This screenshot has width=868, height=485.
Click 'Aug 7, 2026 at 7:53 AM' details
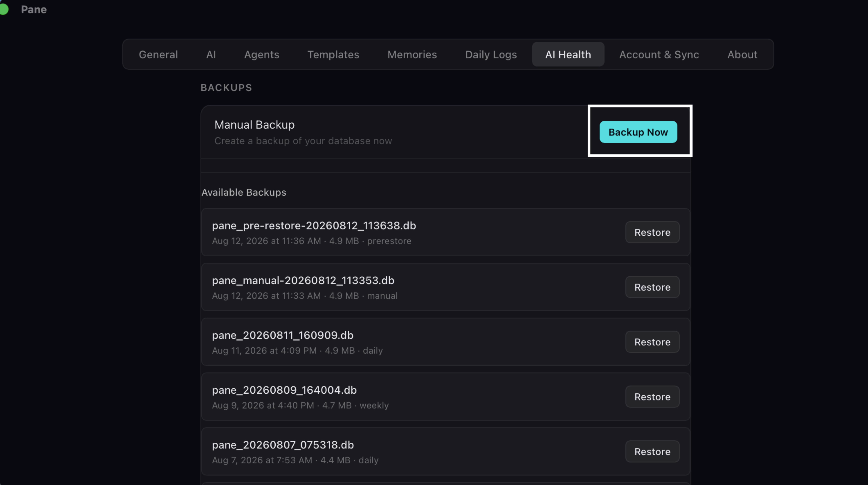(295, 460)
